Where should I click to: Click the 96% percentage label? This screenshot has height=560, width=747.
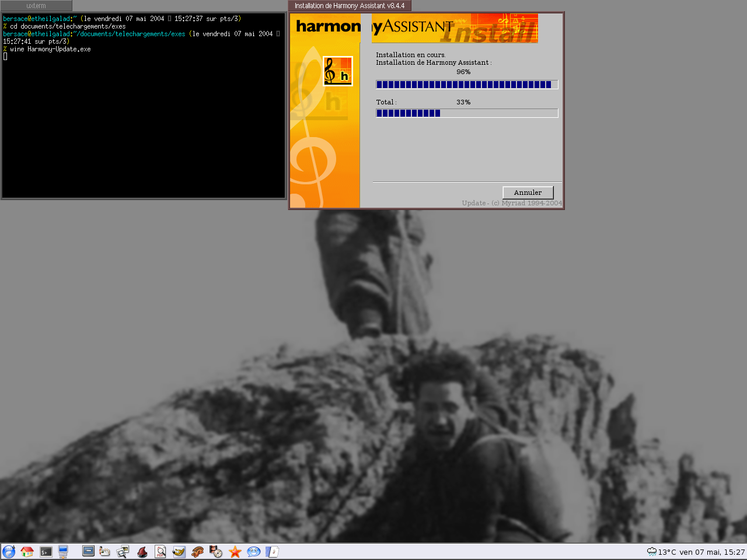pos(463,72)
